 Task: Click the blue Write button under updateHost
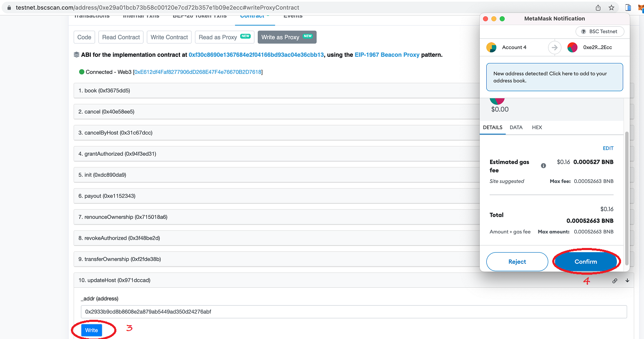[x=91, y=330]
